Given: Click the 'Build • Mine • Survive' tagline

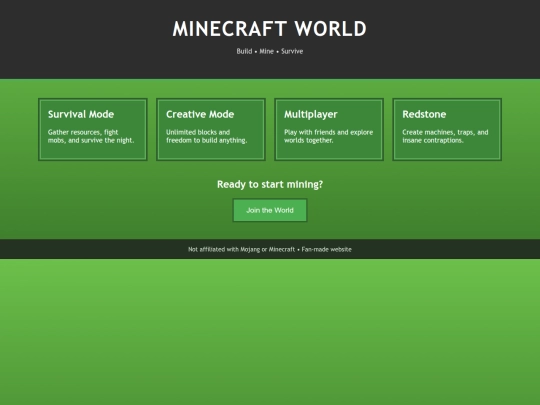Looking at the screenshot, I should 270,51.
